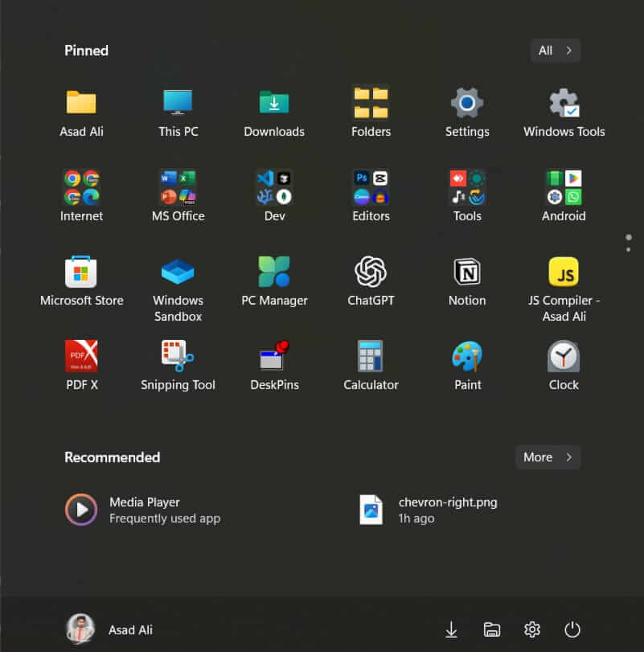The width and height of the screenshot is (644, 652).
Task: Open DeskPins
Action: 274,365
